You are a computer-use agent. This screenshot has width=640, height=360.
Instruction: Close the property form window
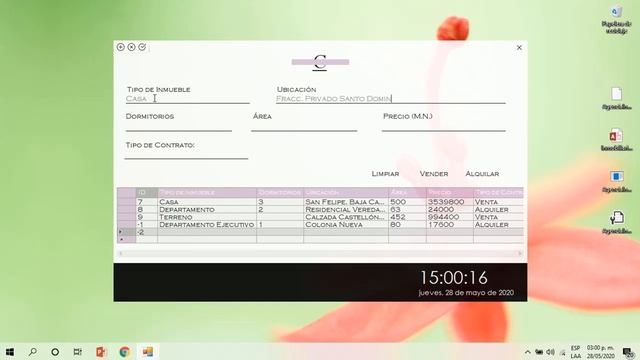tap(519, 48)
